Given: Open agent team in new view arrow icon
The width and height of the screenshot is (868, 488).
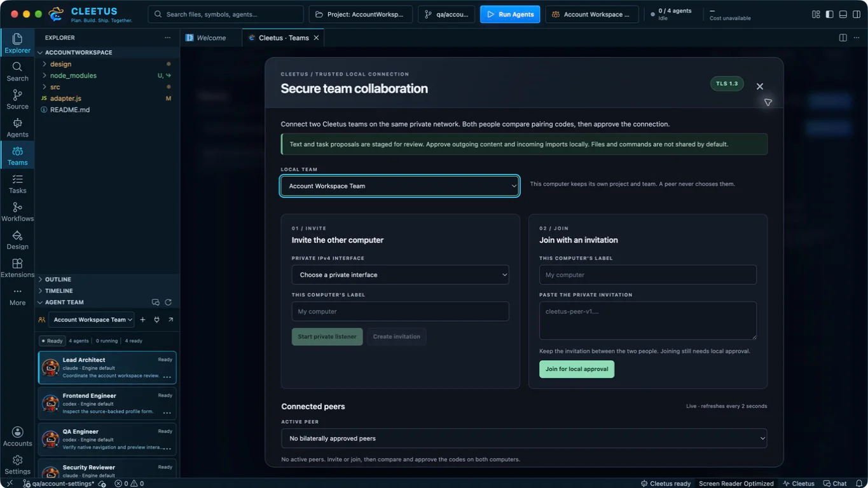Looking at the screenshot, I should pos(170,320).
